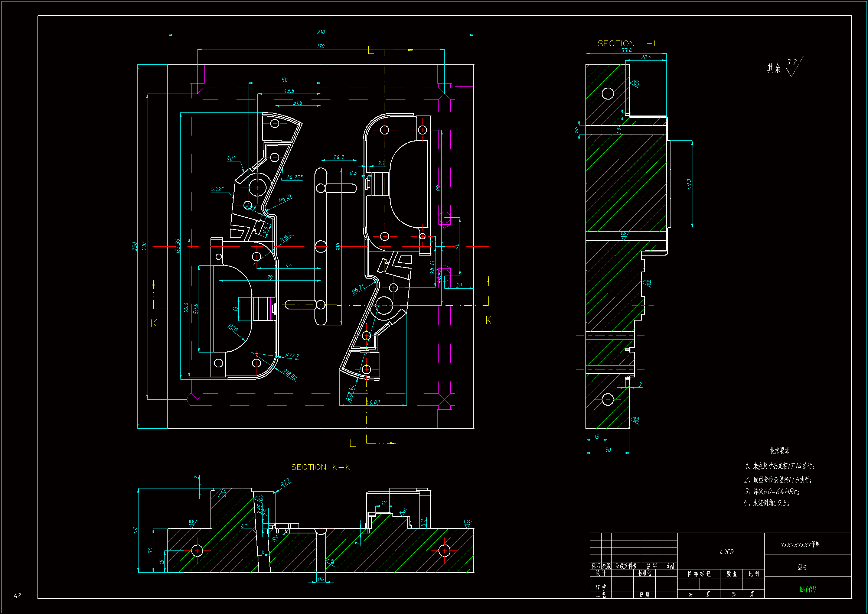The height and width of the screenshot is (614, 868).
Task: Select the 170 dimension text
Action: (321, 46)
